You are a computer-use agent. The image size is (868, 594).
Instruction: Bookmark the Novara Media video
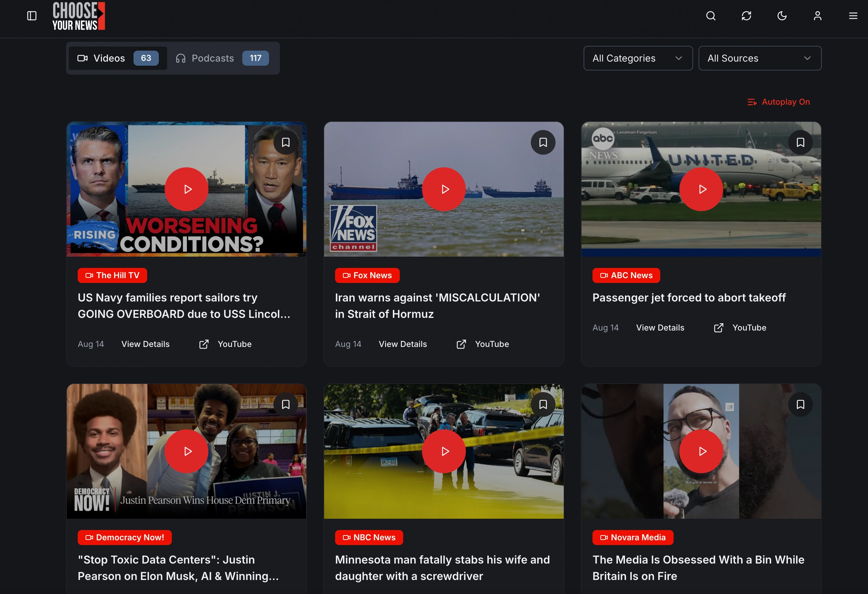pos(800,404)
